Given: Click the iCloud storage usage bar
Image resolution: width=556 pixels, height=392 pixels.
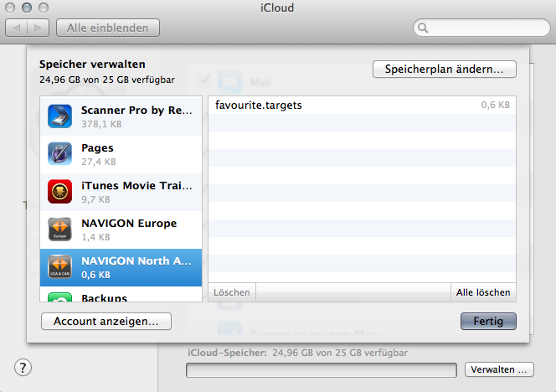Looking at the screenshot, I should [322, 370].
